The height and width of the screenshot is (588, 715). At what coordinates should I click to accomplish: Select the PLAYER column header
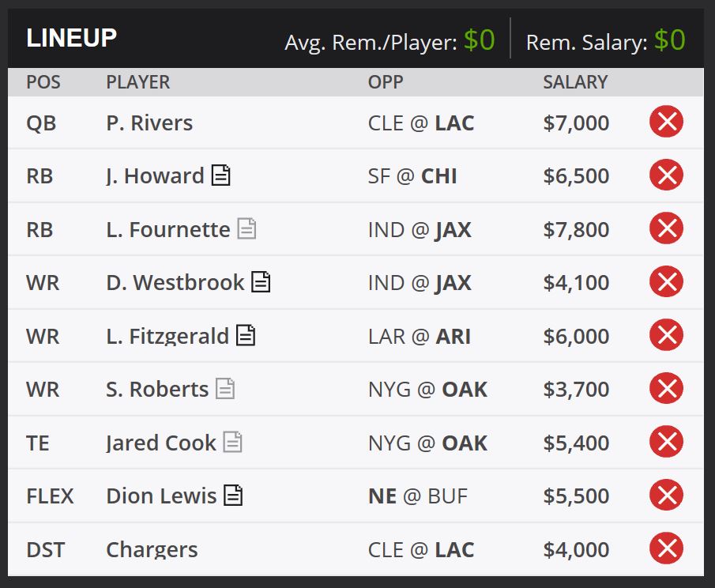pos(138,82)
